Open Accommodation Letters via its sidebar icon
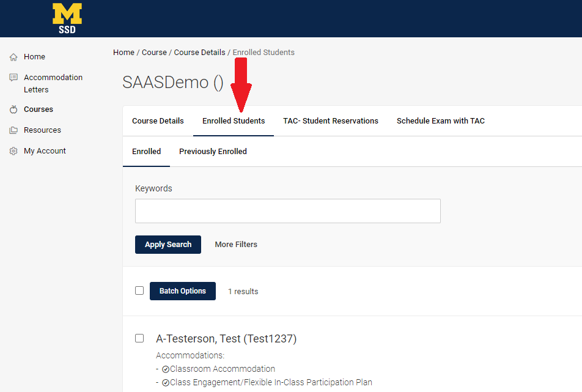 tap(13, 77)
